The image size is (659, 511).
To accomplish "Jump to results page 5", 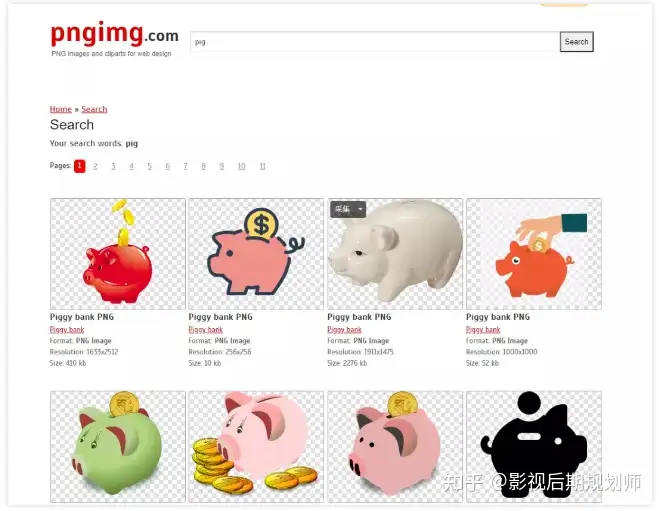I will [149, 166].
